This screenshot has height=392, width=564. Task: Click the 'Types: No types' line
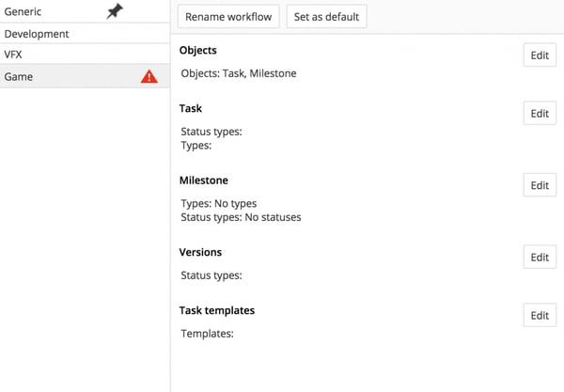pos(217,203)
